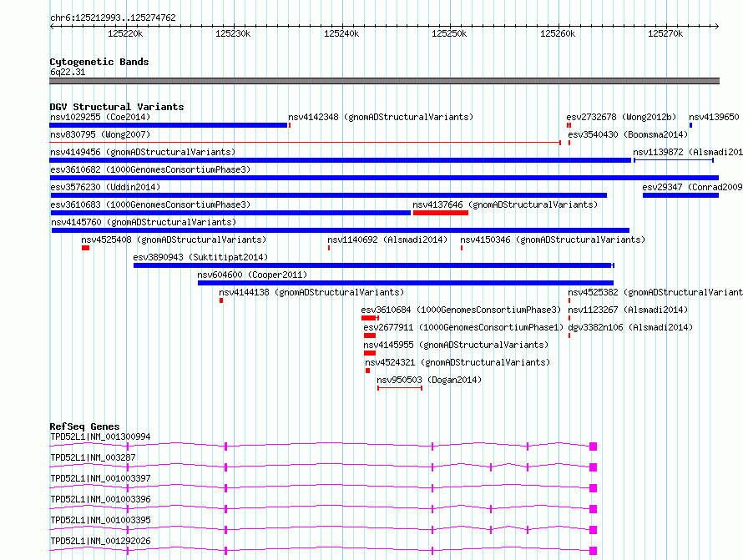This screenshot has height=560, width=743.
Task: Click nsv4525408 gnomAD variant label
Action: pos(174,240)
